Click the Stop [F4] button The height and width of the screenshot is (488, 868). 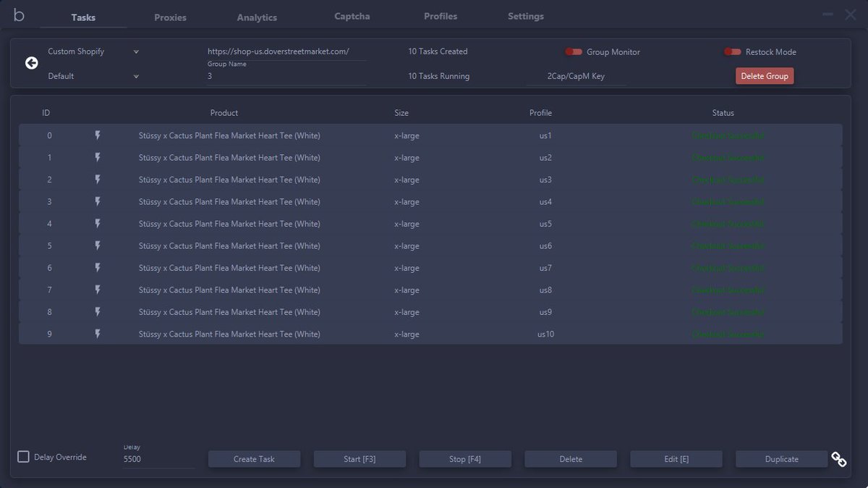click(x=465, y=459)
